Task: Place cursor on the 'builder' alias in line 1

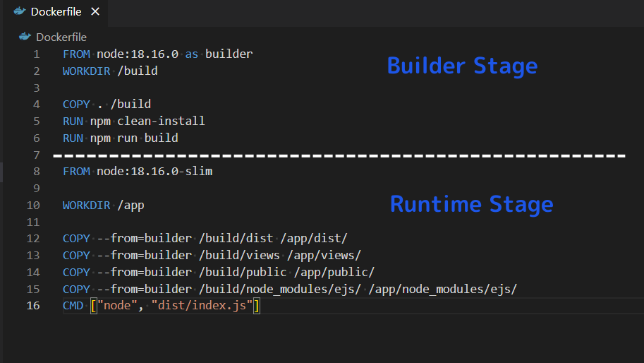Action: click(x=229, y=54)
